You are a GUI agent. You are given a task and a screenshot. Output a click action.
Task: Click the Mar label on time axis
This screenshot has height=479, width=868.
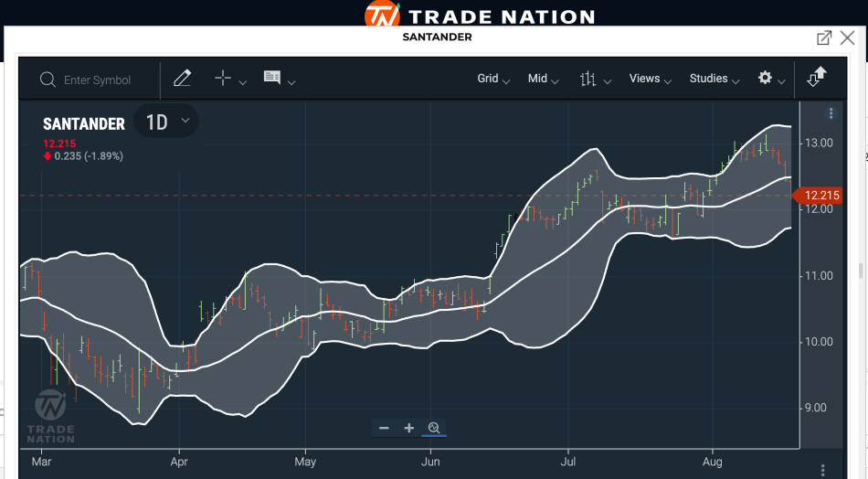[41, 462]
